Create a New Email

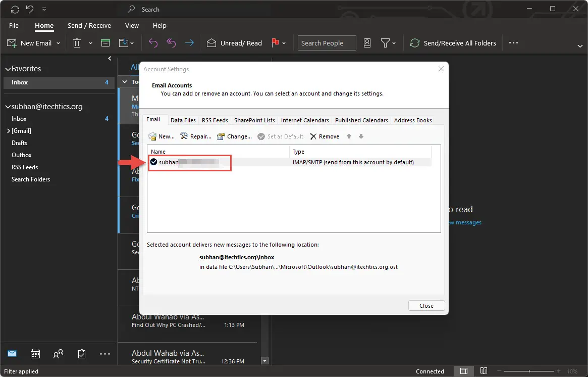click(29, 43)
